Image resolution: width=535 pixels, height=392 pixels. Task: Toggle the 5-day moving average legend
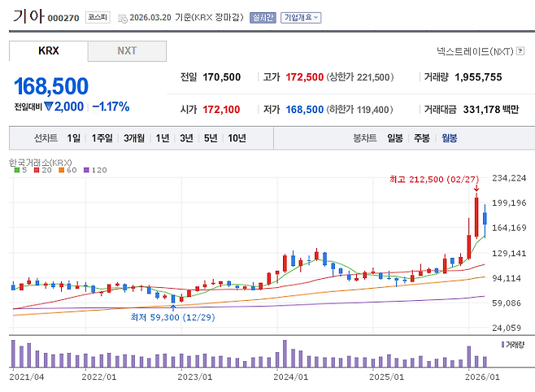click(x=20, y=170)
